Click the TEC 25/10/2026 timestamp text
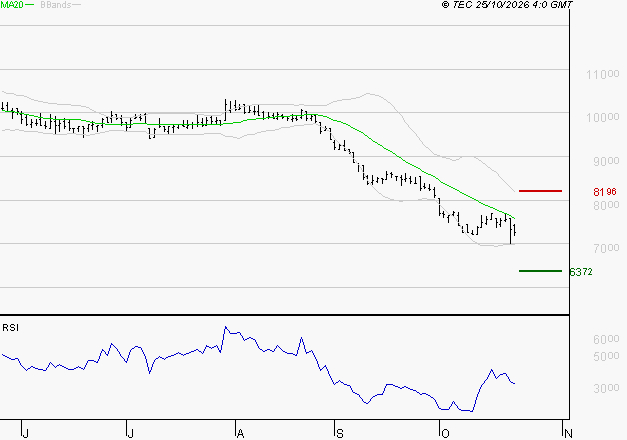This screenshot has width=627, height=440. (x=507, y=5)
